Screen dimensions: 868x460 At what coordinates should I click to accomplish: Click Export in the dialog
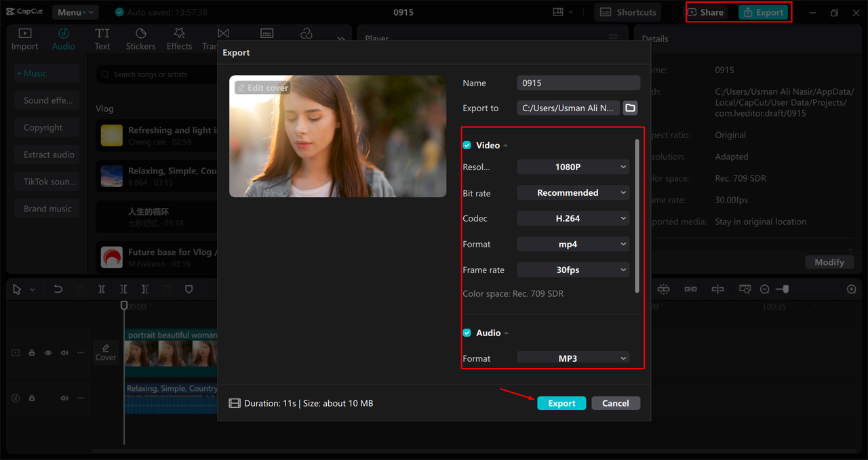(561, 403)
